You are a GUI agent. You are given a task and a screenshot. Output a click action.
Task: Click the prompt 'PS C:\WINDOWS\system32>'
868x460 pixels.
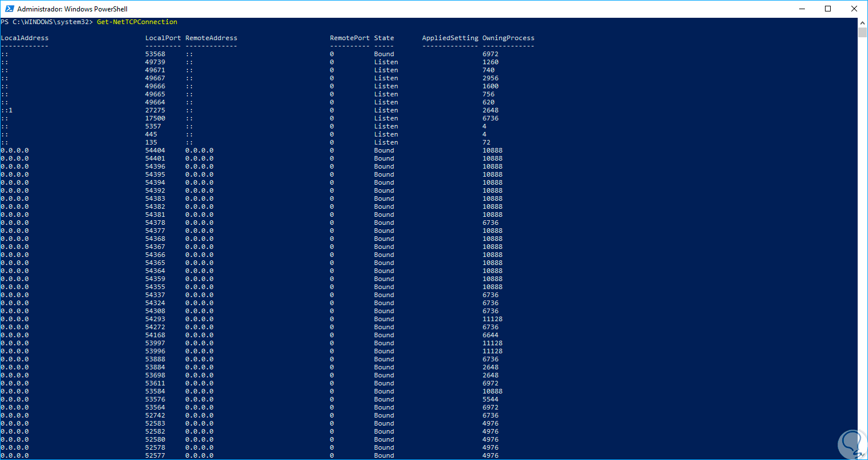[x=46, y=22]
